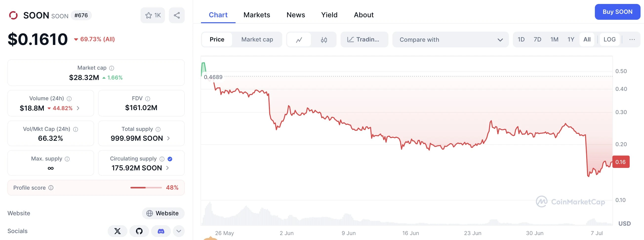Open the project Website link
The image size is (644, 240).
pyautogui.click(x=163, y=213)
